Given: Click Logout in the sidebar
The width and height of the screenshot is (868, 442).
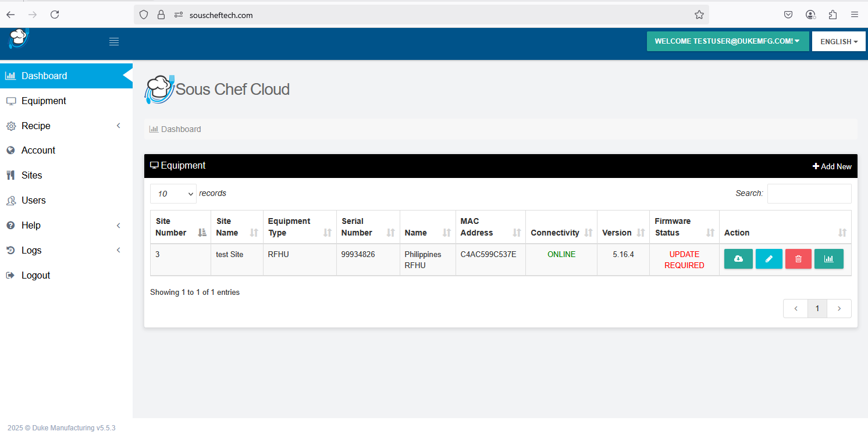Looking at the screenshot, I should point(66,275).
